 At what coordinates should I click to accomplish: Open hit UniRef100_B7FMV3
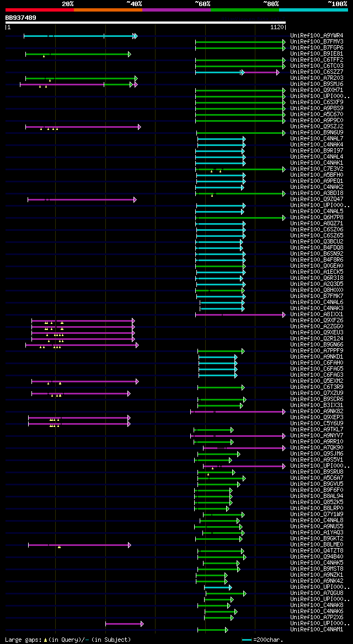[317, 42]
